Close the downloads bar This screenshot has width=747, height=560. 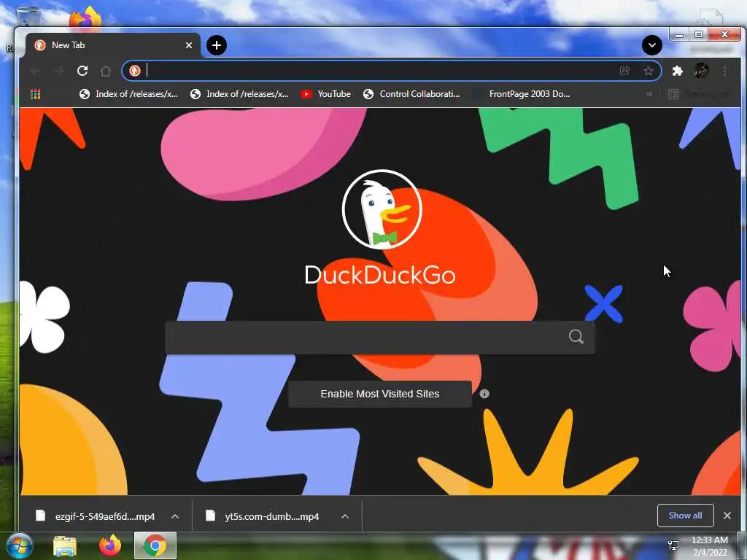[727, 516]
